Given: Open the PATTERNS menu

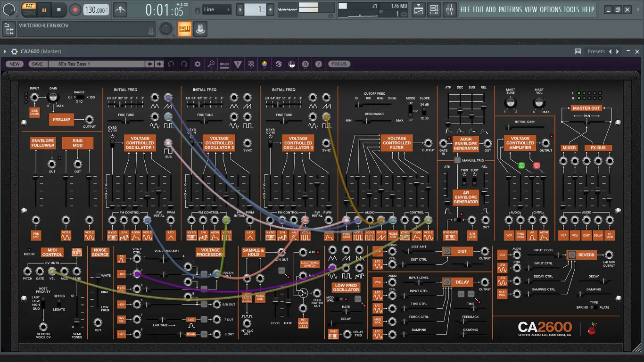Looking at the screenshot, I should point(510,9).
